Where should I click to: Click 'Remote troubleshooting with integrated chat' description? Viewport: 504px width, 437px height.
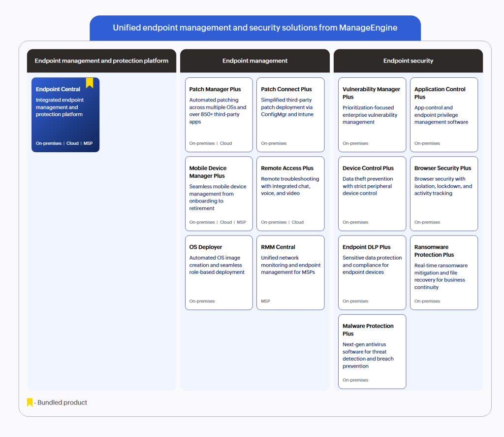290,186
